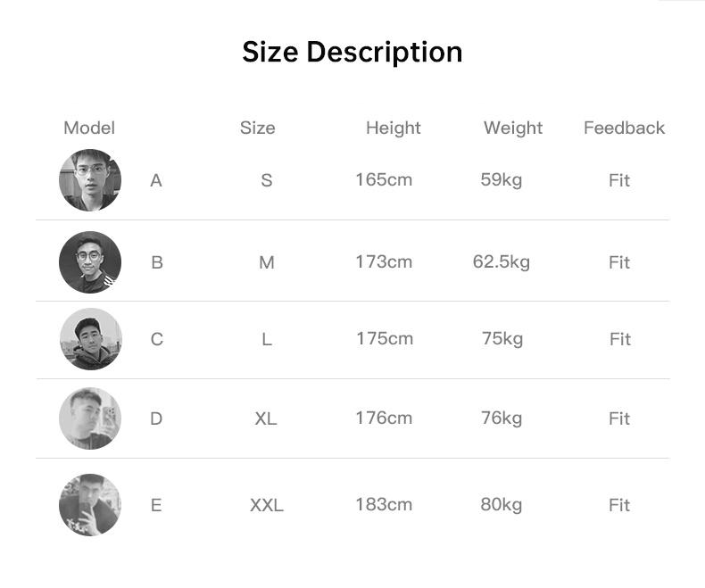Image resolution: width=705 pixels, height=588 pixels.
Task: Click the Weight column header
Action: coord(513,128)
